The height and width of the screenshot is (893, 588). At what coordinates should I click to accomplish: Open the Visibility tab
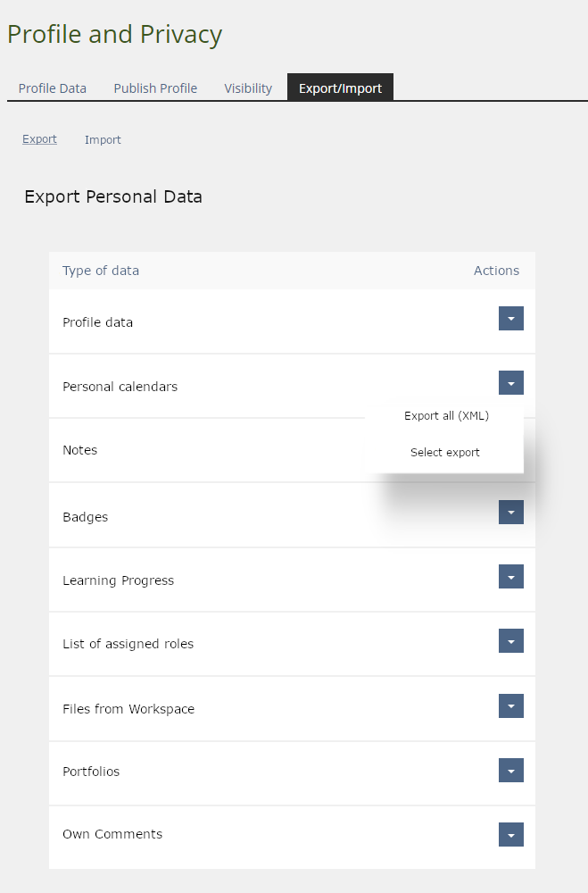[248, 88]
